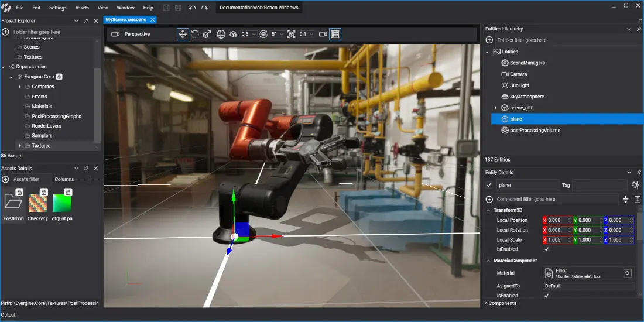Click the magnifier icon beside Floor material

coord(627,273)
